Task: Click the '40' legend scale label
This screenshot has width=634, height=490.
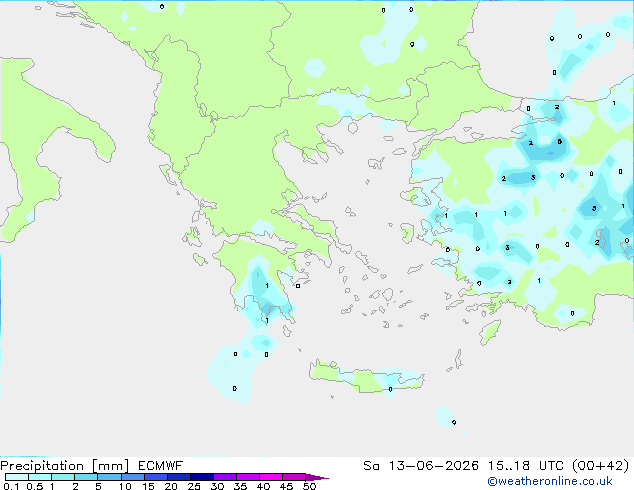Action: tap(263, 486)
